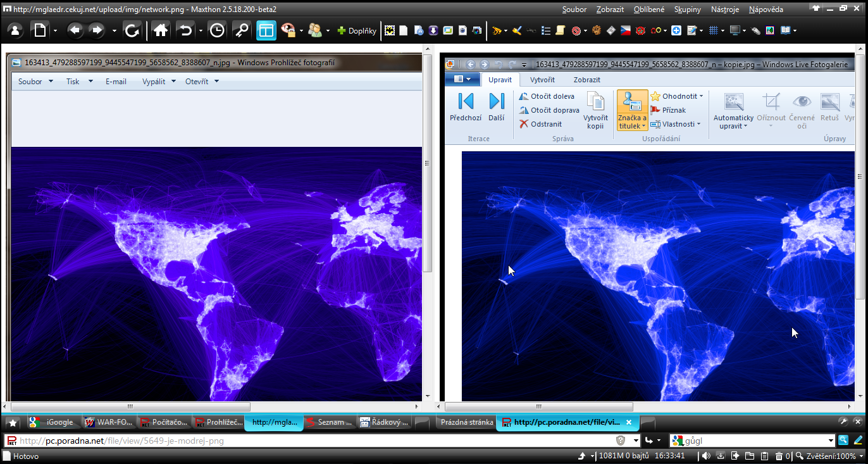
Task: Click the Doplňky add-ons button
Action: [357, 30]
